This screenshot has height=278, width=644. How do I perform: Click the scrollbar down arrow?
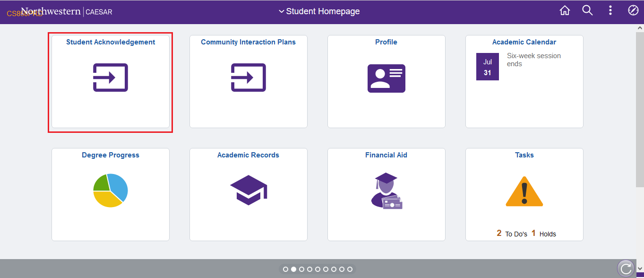click(x=640, y=269)
